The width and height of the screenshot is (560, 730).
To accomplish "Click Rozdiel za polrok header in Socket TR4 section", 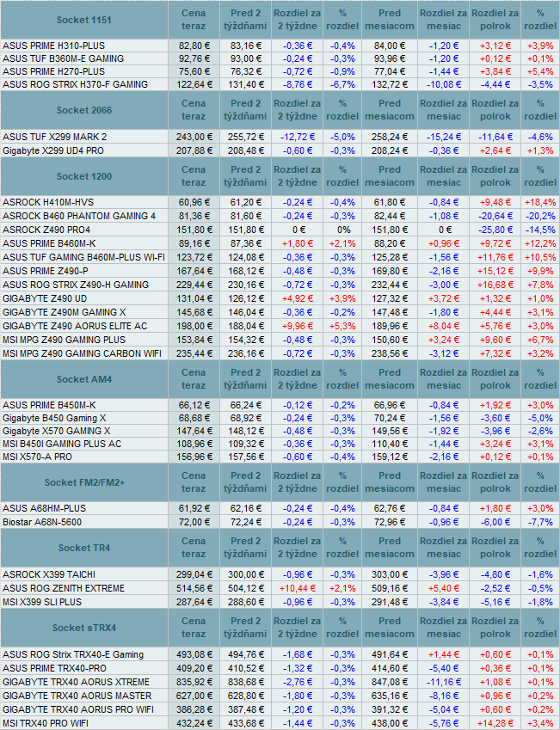I will coord(495,548).
